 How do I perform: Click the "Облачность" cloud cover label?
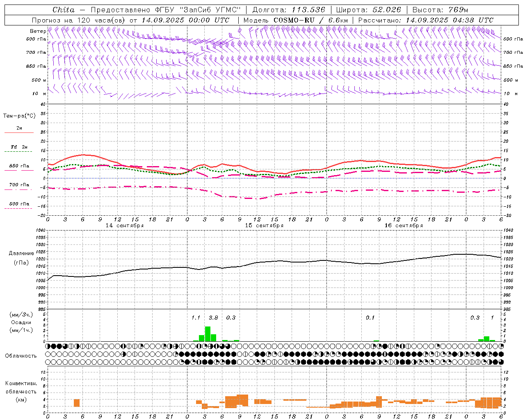(x=21, y=356)
